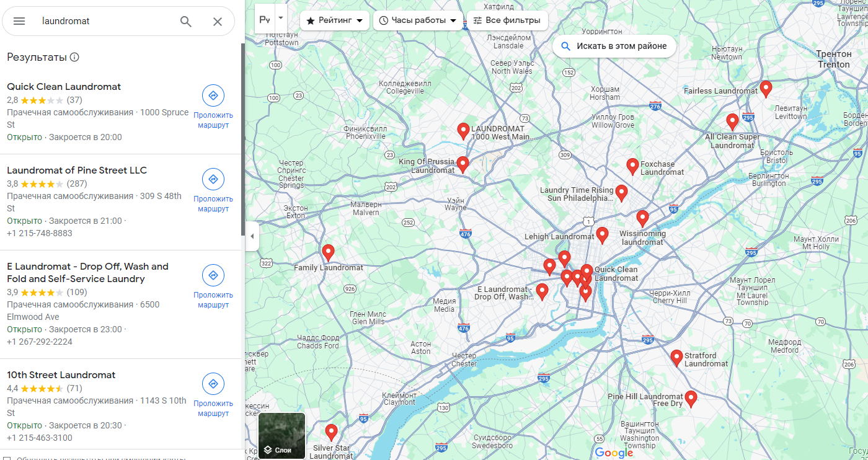Click the Трентон Trenton map label

[834, 60]
